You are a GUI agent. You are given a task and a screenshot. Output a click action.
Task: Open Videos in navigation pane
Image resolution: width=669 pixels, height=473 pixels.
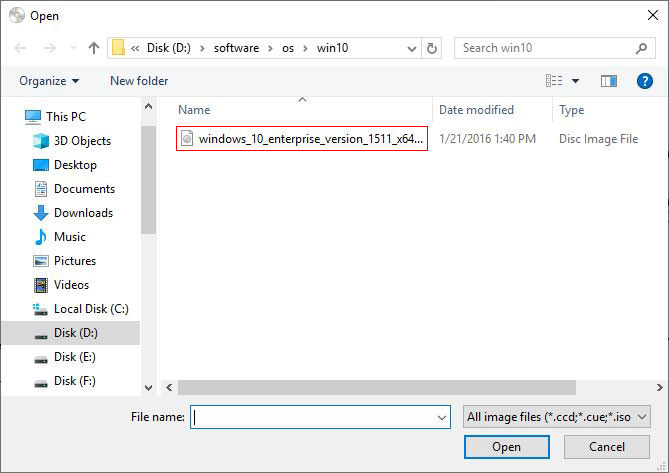point(72,284)
